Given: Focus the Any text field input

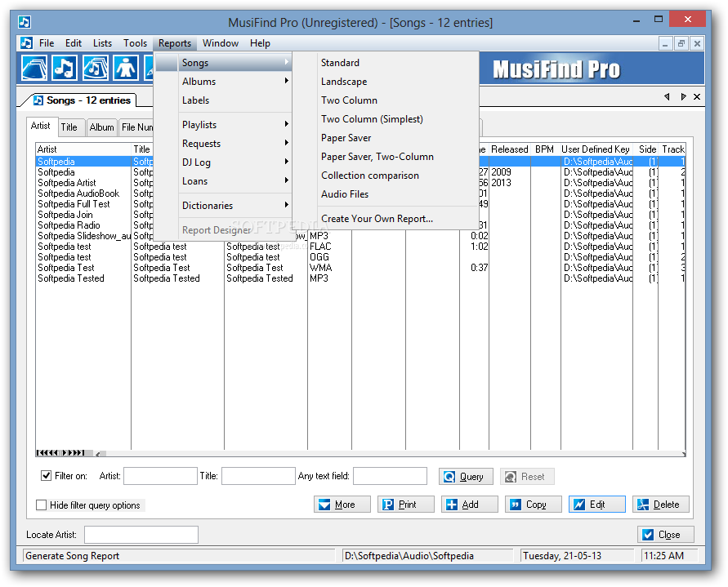Looking at the screenshot, I should point(390,476).
